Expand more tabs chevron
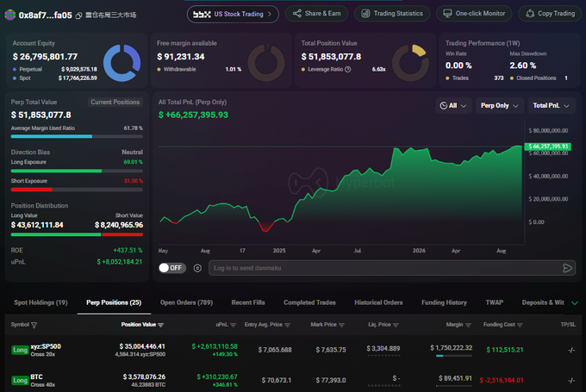This screenshot has height=392, width=586. point(575,302)
